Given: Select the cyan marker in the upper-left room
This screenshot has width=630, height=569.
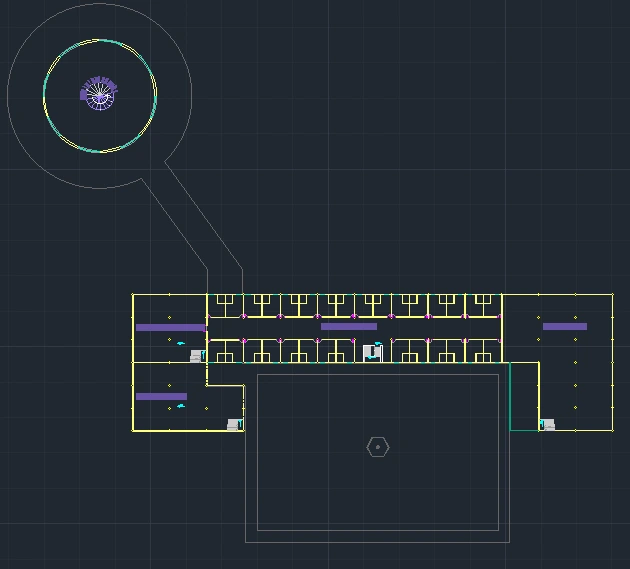Looking at the screenshot, I should point(181,343).
